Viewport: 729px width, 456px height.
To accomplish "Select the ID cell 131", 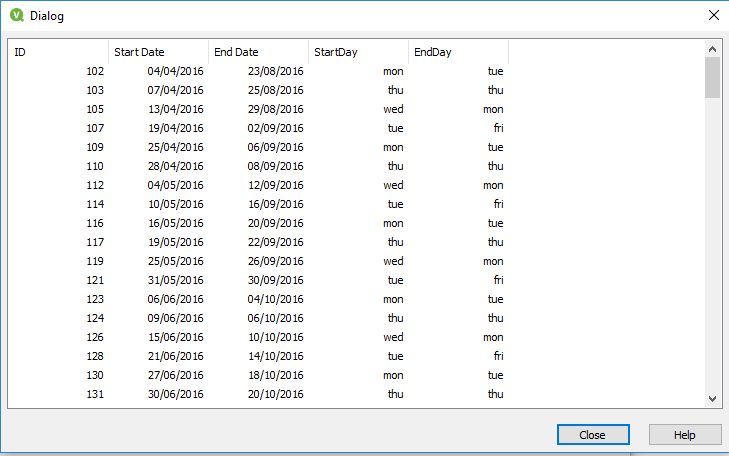I will coord(95,394).
